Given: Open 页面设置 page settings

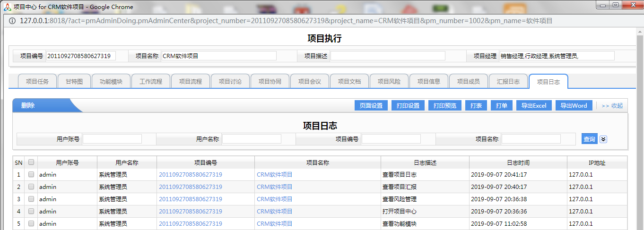Looking at the screenshot, I should 371,106.
